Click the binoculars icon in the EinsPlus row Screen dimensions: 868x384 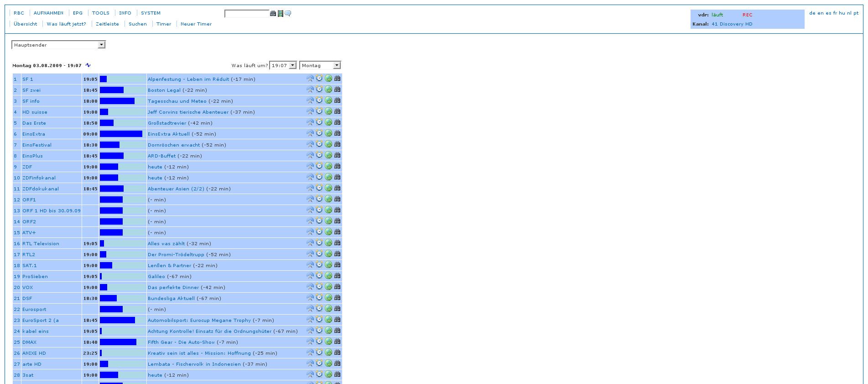[x=338, y=155]
